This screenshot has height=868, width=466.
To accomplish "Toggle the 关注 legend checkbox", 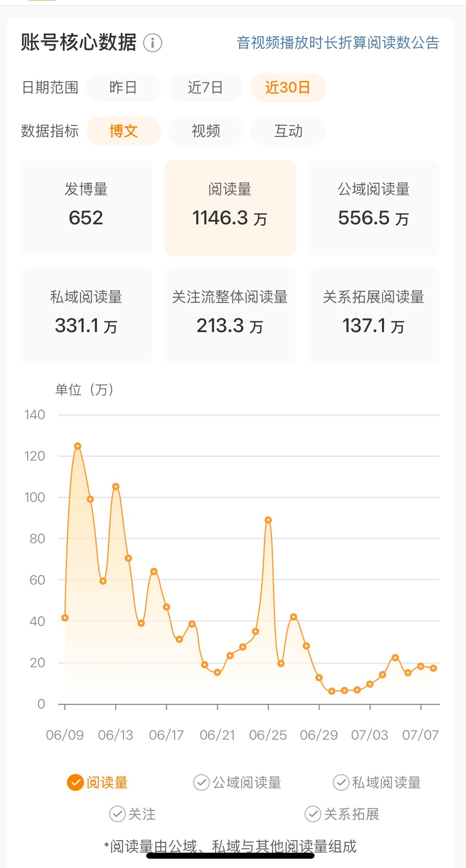I will pos(117,814).
